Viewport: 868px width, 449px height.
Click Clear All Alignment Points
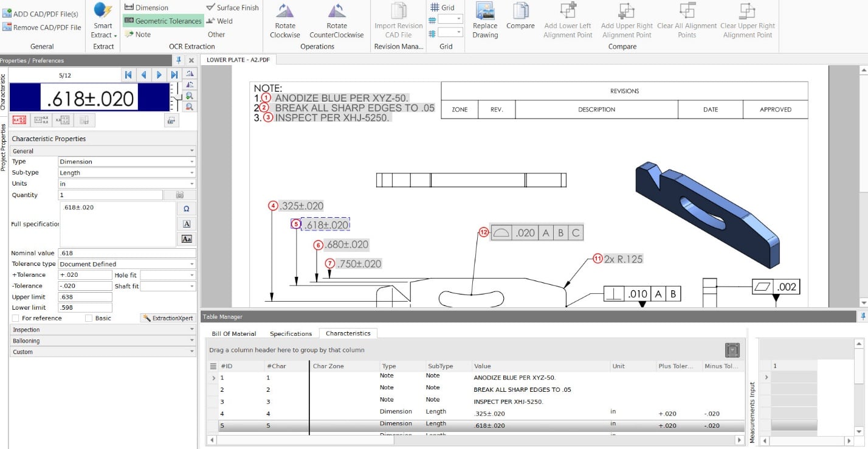(687, 21)
